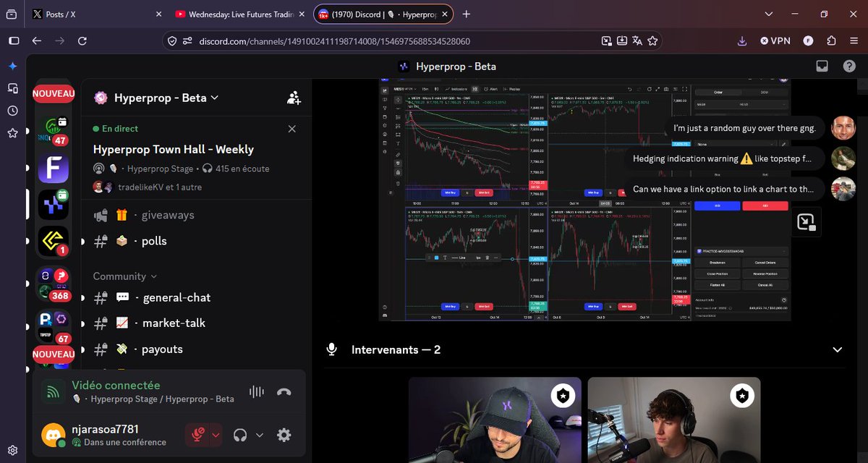Click chat message 'I'm just a random guy'
Image resolution: width=868 pixels, height=463 pixels.
click(x=744, y=128)
